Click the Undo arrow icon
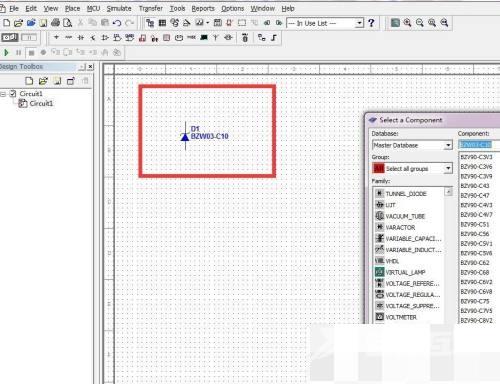 pyautogui.click(x=117, y=23)
